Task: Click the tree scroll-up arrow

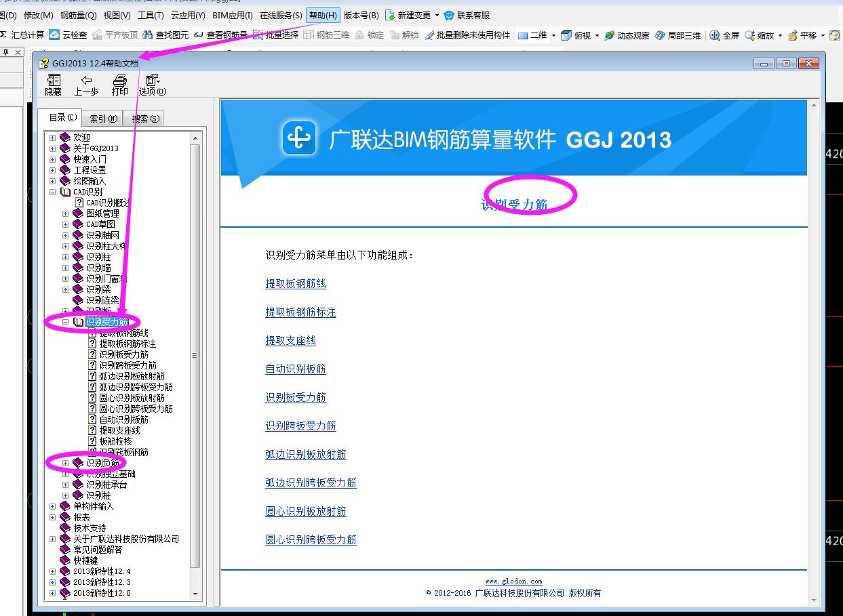Action: point(196,138)
